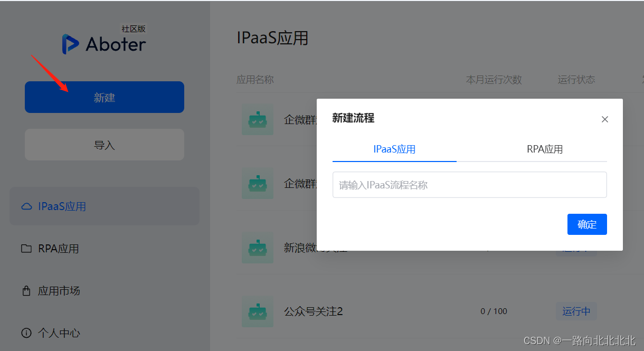
Task: Click the RPA应用 folder icon in sidebar
Action: [x=26, y=248]
